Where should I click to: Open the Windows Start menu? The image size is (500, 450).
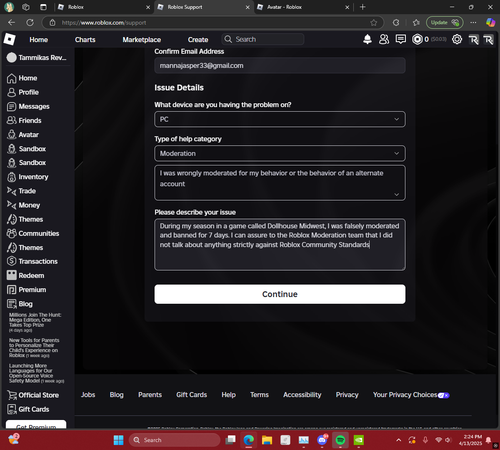pyautogui.click(x=118, y=440)
